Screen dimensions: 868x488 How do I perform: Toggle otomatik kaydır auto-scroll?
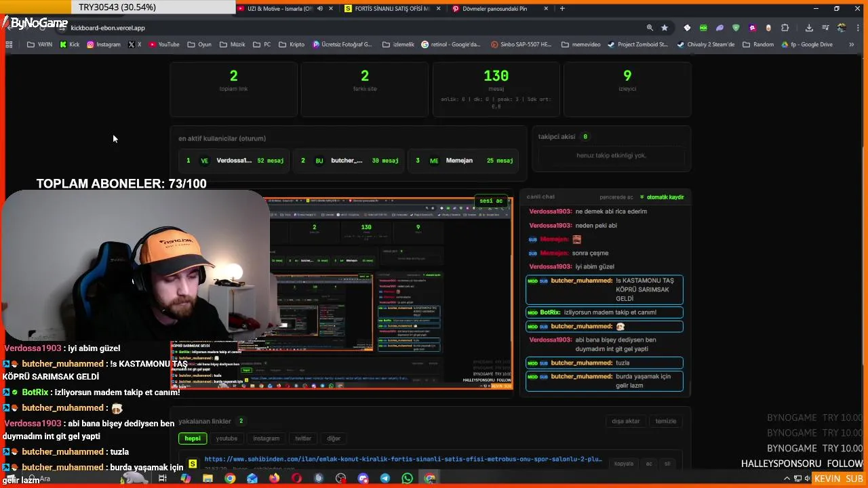(x=662, y=197)
